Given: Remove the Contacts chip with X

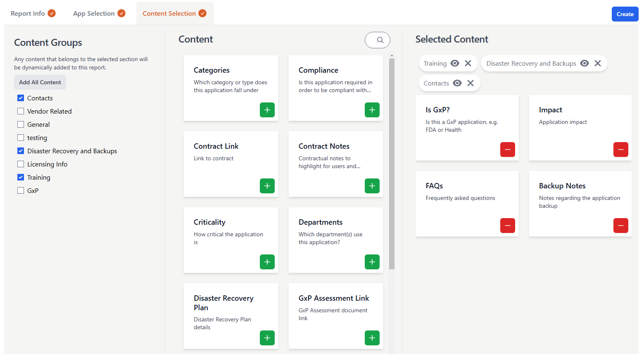Looking at the screenshot, I should click(x=471, y=83).
